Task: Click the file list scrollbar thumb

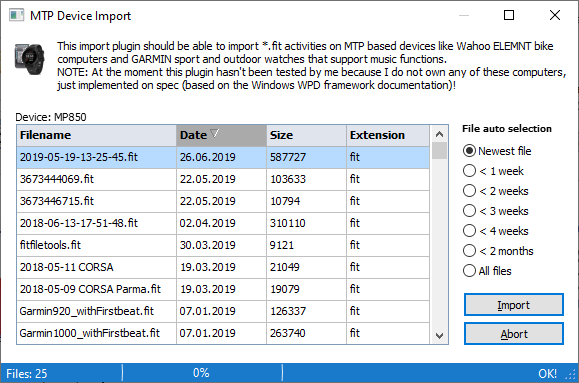Action: (439, 151)
